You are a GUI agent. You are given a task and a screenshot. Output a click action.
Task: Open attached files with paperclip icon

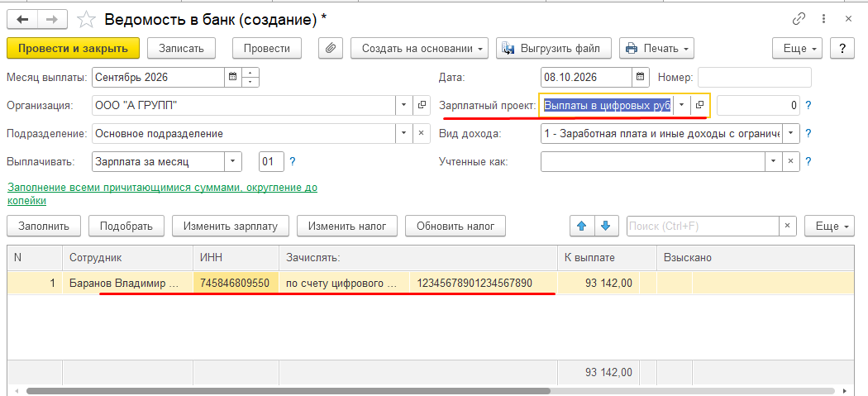331,48
